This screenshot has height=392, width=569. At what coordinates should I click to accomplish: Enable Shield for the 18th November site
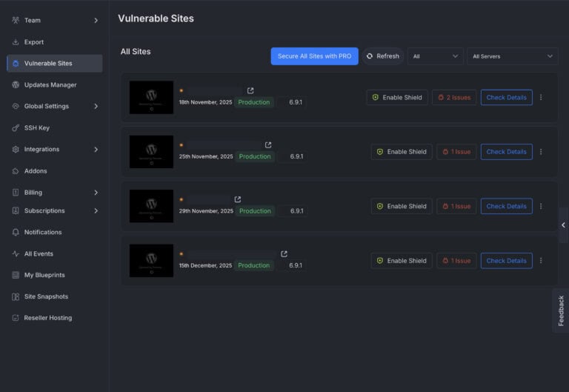point(397,97)
